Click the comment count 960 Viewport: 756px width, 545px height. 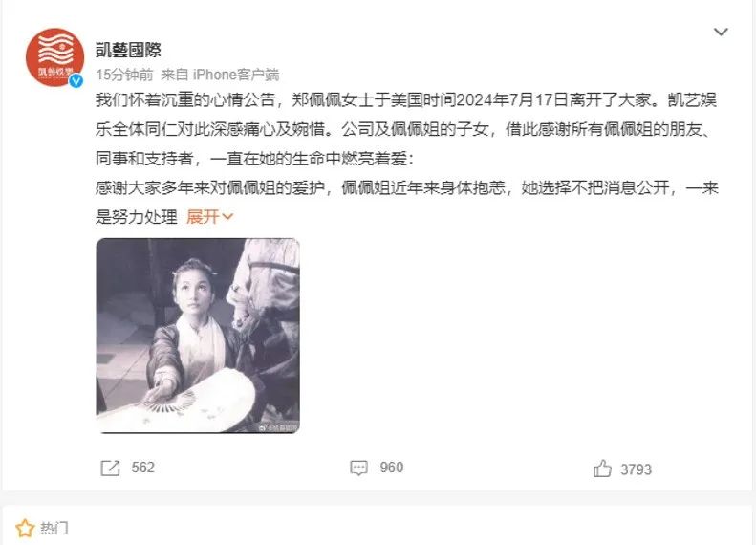(392, 468)
